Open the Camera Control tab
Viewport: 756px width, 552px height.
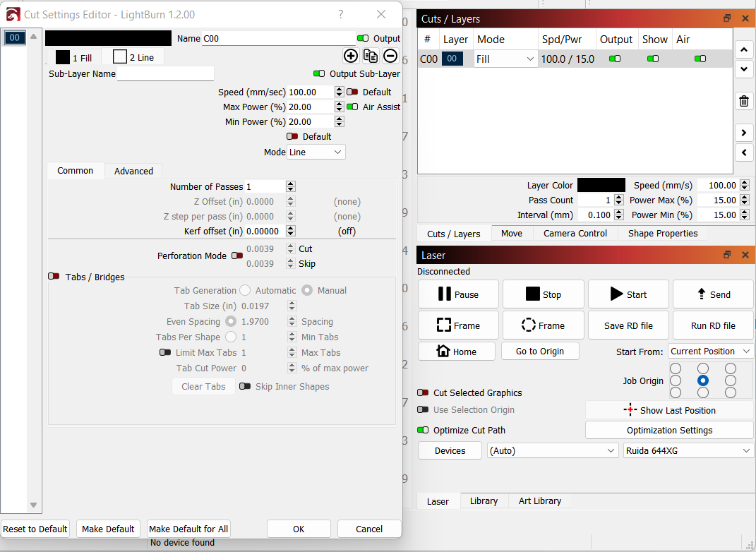coord(575,234)
